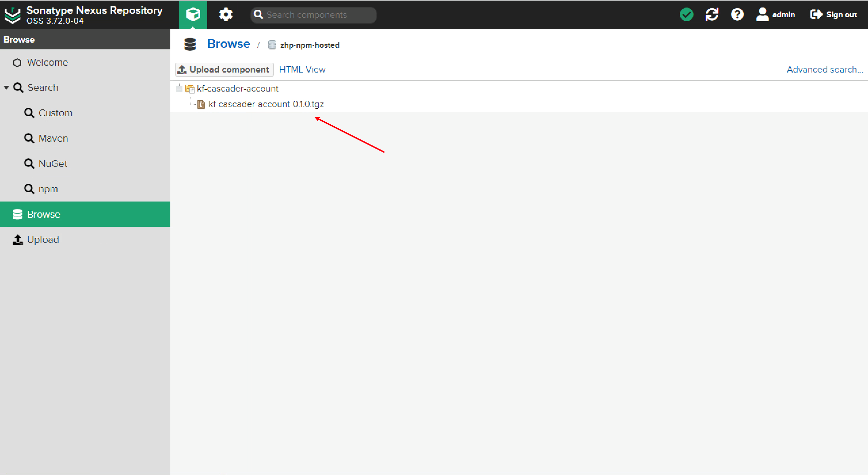Collapse the kf-cascader-account folder node
The image size is (868, 475).
click(179, 89)
